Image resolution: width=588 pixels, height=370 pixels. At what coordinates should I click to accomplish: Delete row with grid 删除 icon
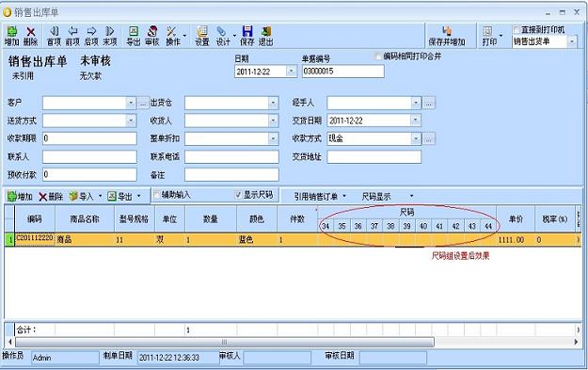pos(51,196)
